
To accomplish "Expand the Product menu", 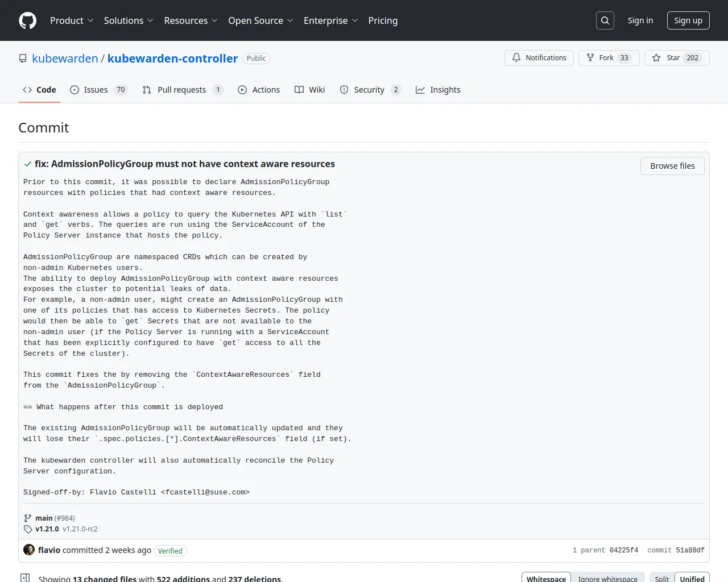I will click(72, 20).
